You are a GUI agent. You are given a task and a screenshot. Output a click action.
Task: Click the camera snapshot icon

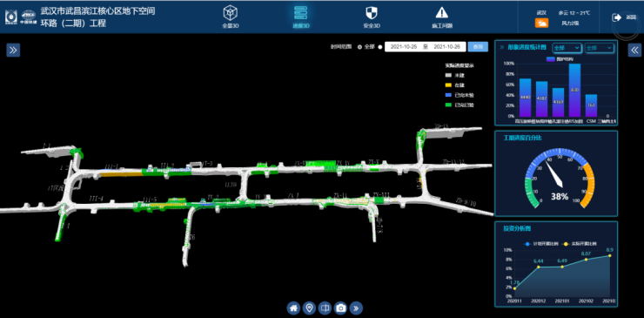tap(340, 308)
